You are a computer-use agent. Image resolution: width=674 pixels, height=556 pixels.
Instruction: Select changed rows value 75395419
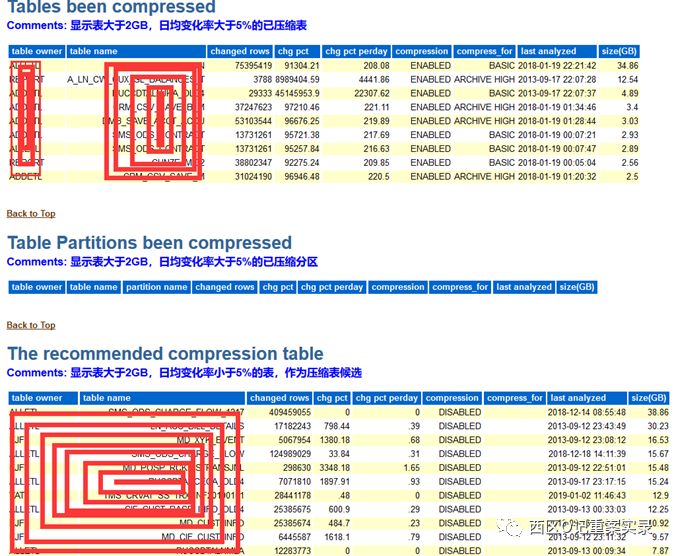coord(253,65)
